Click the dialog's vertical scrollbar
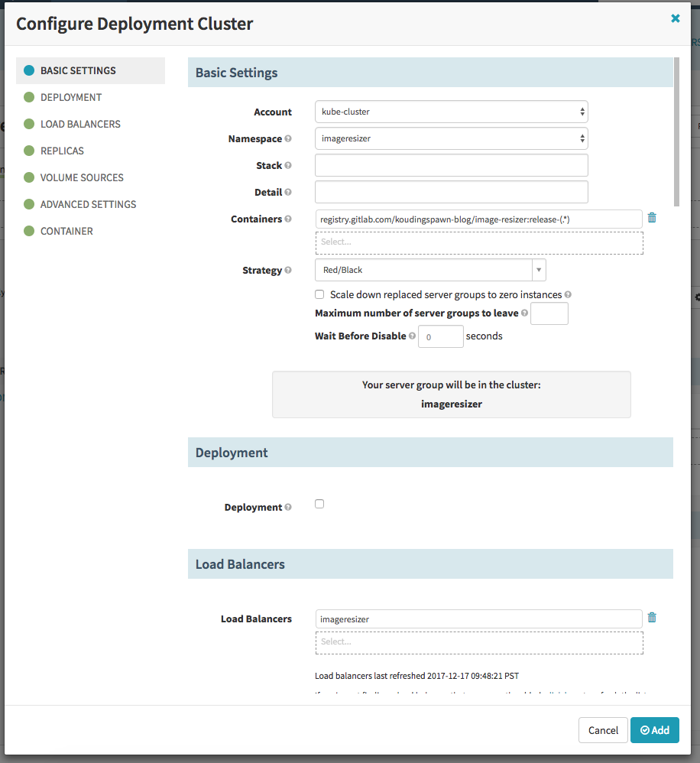Screen dimensions: 700x763 [676, 131]
